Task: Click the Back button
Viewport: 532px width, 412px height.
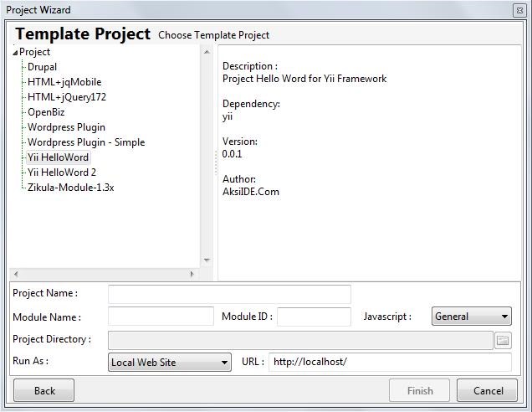Action: pyautogui.click(x=44, y=390)
